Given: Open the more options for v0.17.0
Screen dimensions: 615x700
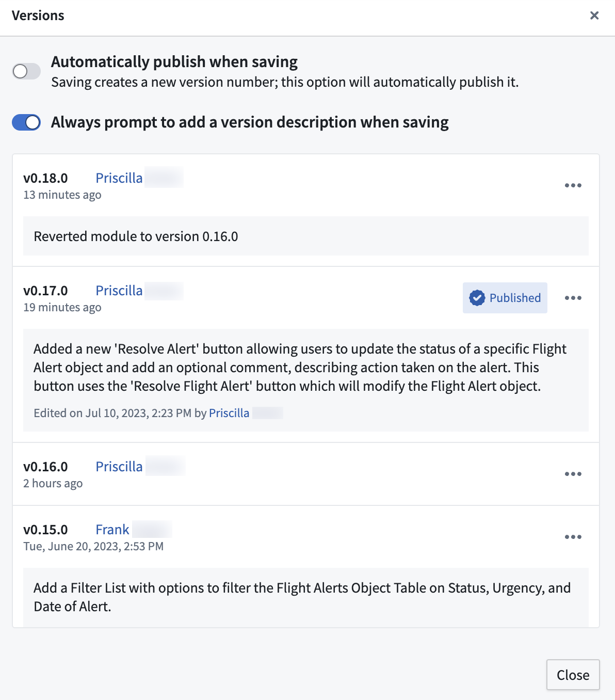Looking at the screenshot, I should 573,298.
